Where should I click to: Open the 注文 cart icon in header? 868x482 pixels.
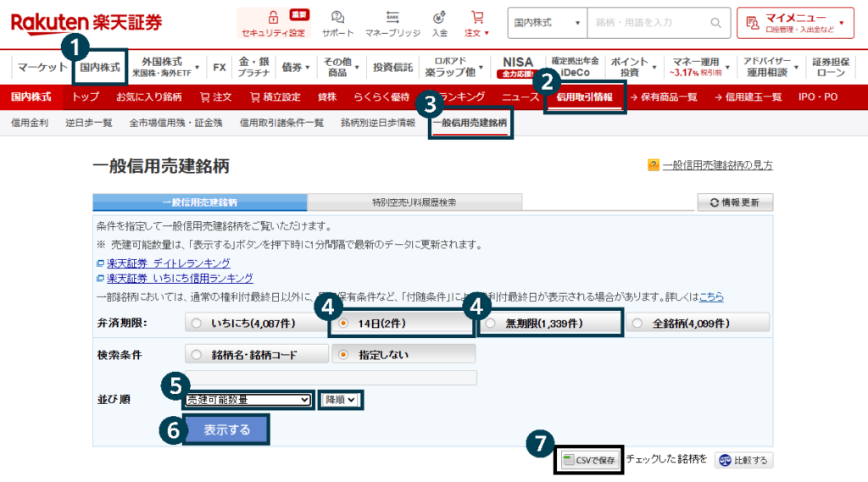477,17
